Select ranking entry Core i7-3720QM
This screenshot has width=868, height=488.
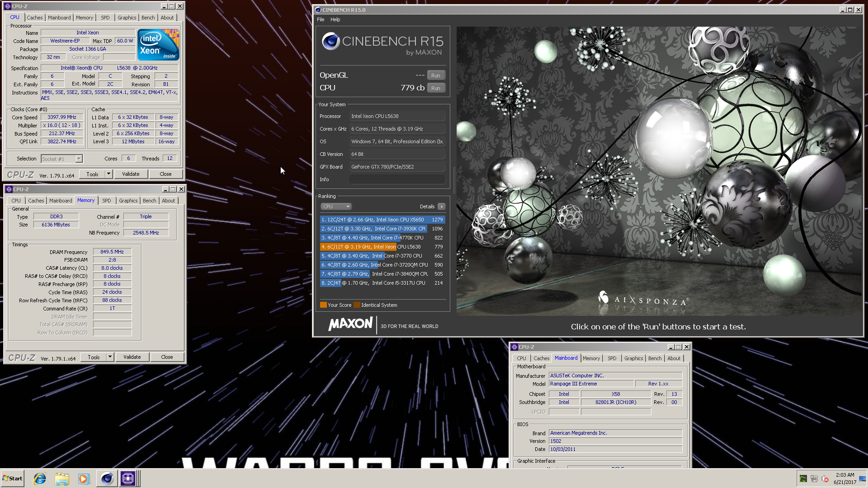click(382, 265)
